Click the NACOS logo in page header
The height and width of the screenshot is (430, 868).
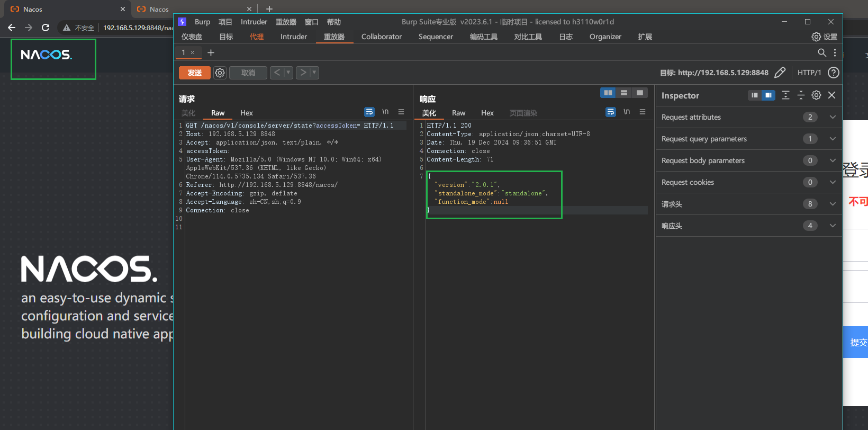click(x=46, y=55)
